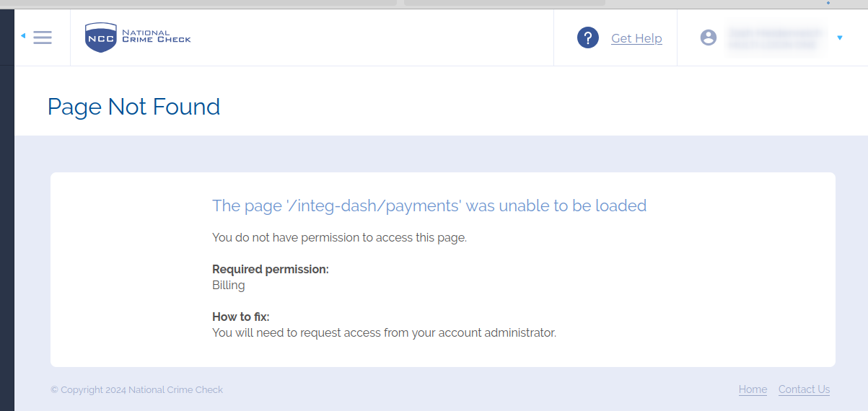The width and height of the screenshot is (868, 411).
Task: Click the Billing permission text
Action: (229, 285)
